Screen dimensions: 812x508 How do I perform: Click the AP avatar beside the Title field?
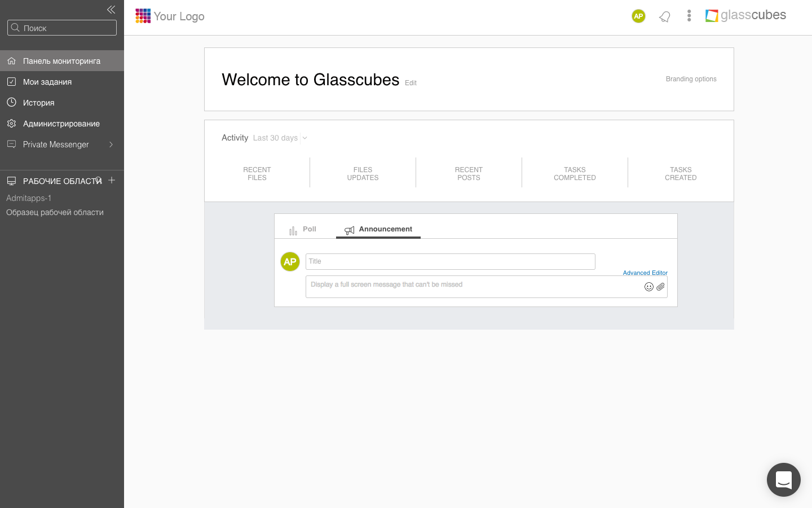pos(290,261)
